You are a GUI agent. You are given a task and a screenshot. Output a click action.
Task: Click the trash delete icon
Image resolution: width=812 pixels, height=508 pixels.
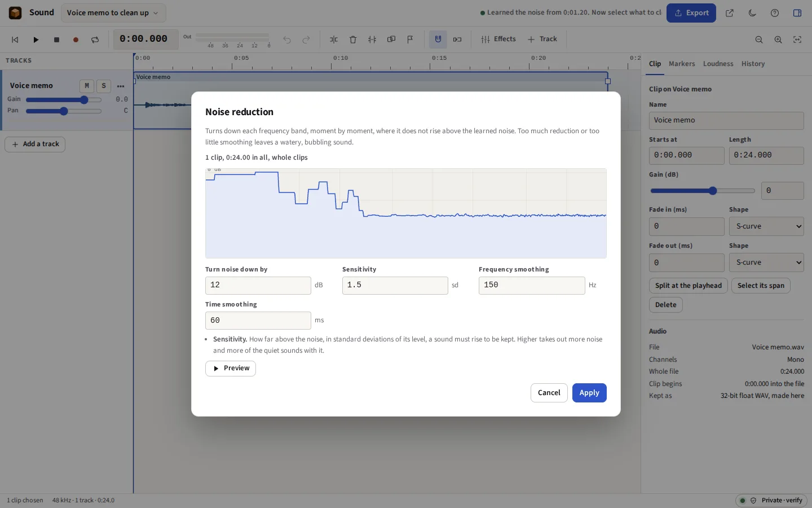(353, 40)
